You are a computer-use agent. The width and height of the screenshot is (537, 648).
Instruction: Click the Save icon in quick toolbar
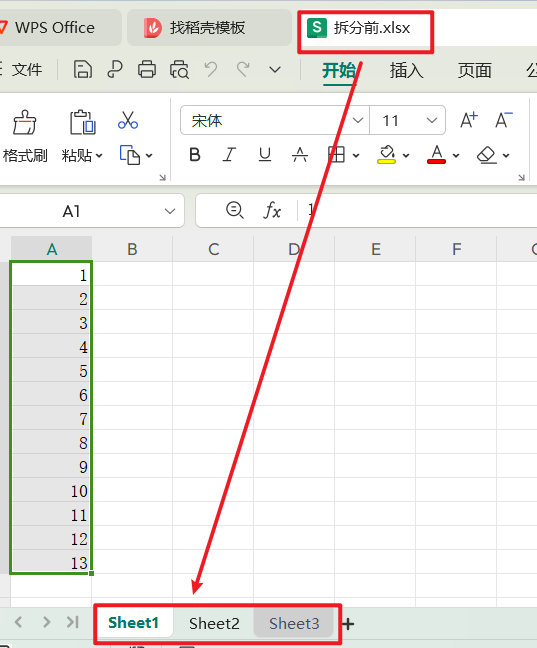click(83, 69)
